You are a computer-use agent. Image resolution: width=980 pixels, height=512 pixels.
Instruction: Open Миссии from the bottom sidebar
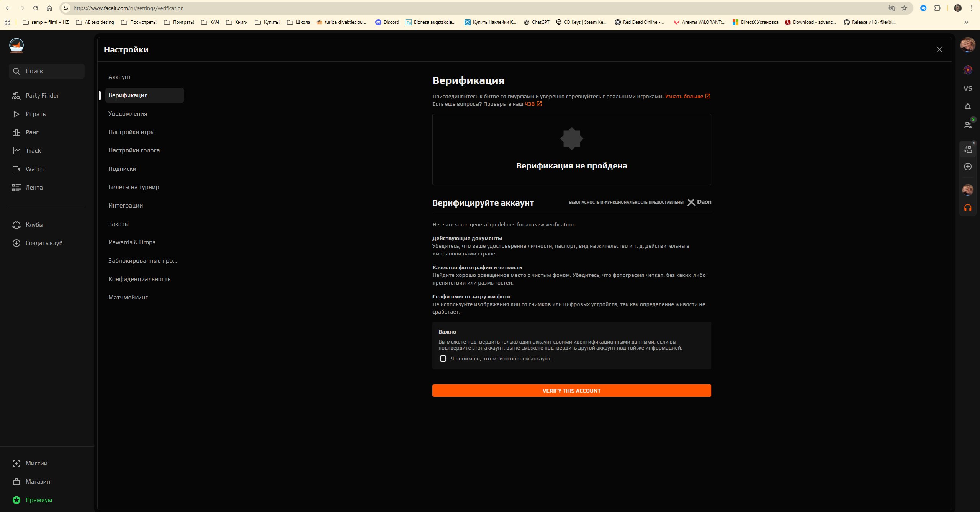point(36,463)
